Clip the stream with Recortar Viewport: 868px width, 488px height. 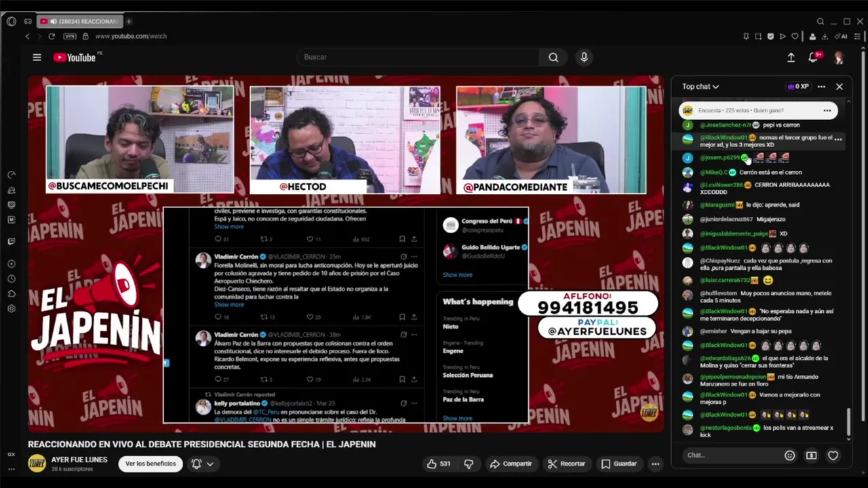pyautogui.click(x=566, y=464)
